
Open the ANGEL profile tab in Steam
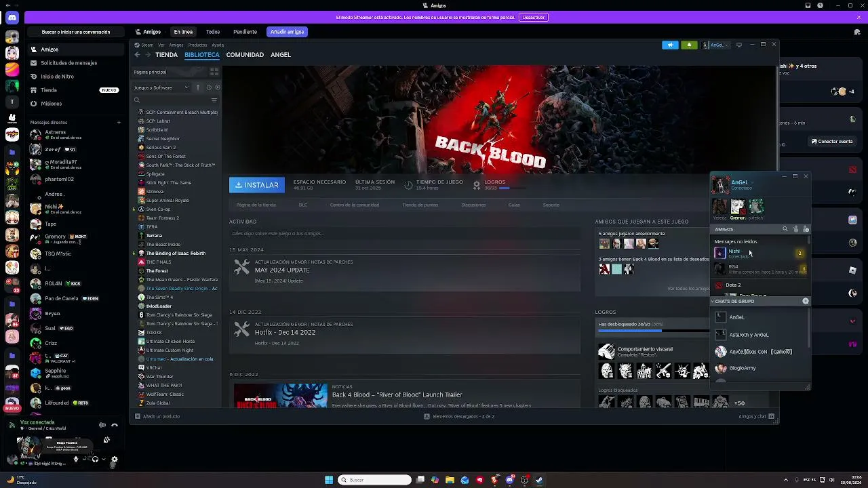[281, 55]
